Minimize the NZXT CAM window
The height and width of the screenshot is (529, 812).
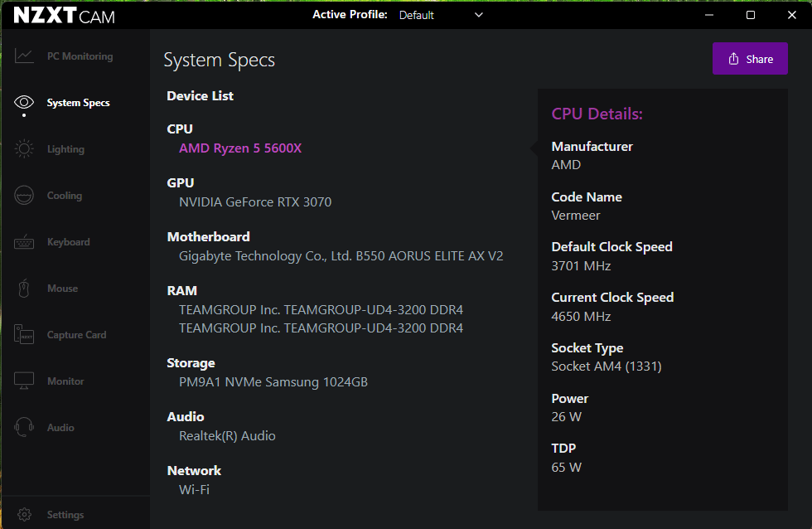click(709, 15)
